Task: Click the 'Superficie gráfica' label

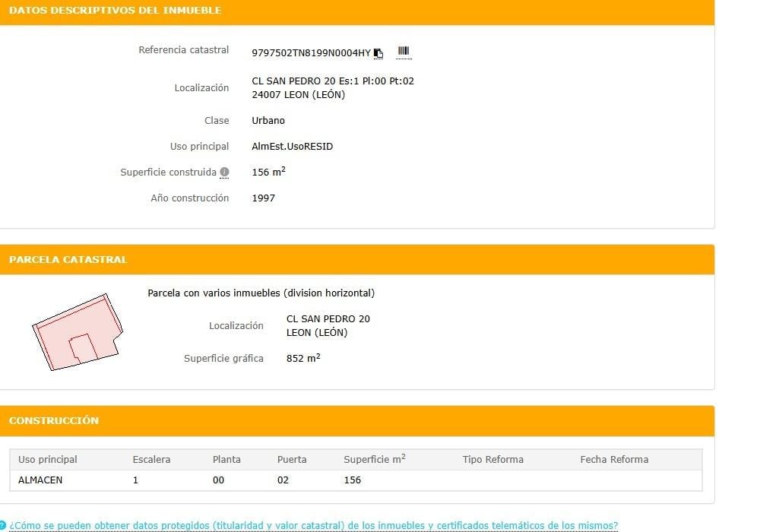Action: tap(223, 358)
